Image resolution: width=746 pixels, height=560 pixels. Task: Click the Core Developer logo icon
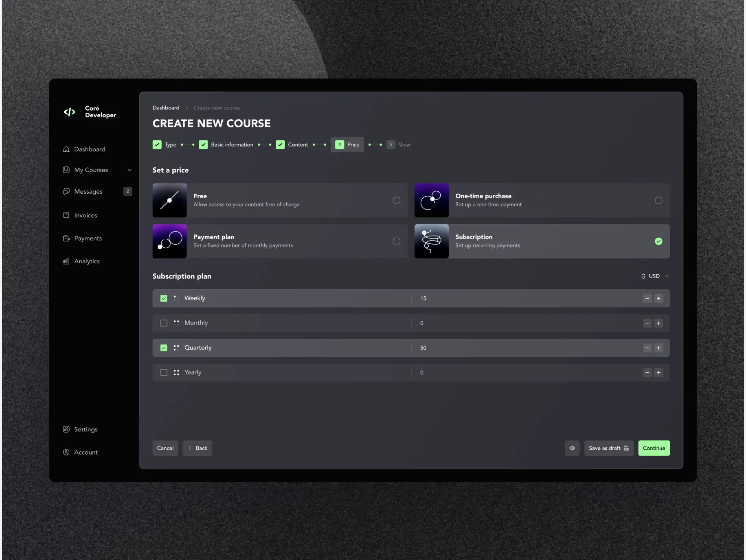click(x=70, y=112)
